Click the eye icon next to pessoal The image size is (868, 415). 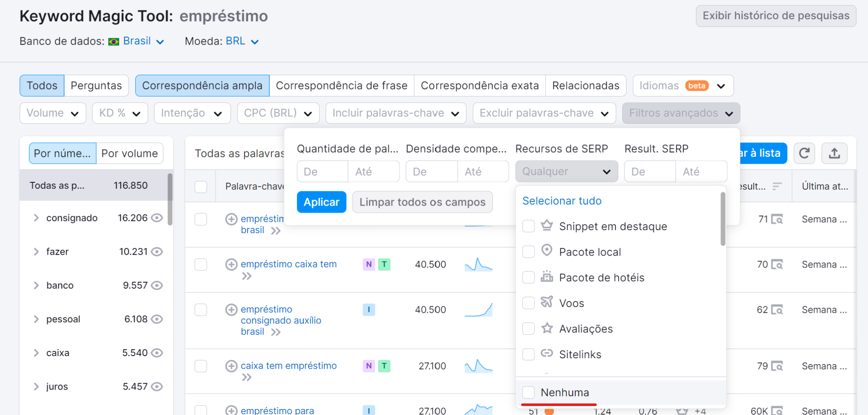157,319
